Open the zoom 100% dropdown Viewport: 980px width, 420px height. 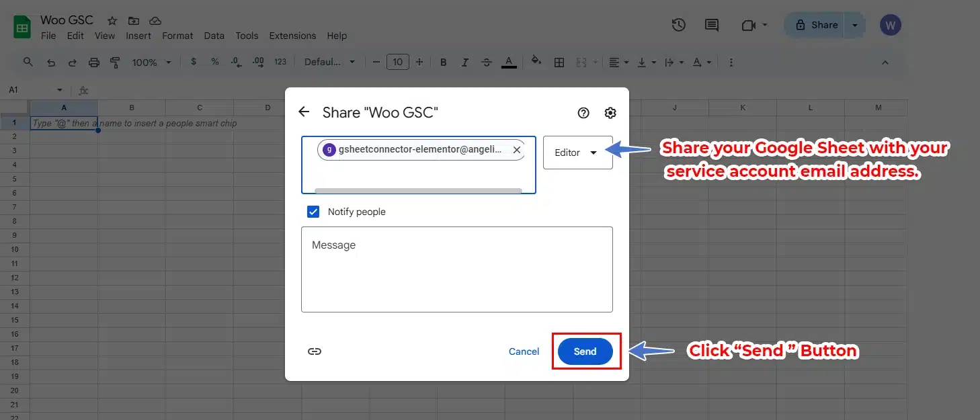(x=151, y=62)
